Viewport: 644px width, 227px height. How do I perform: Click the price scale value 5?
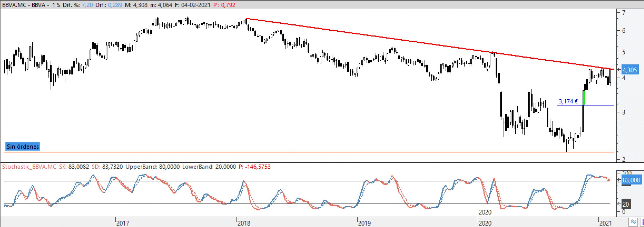click(x=624, y=52)
